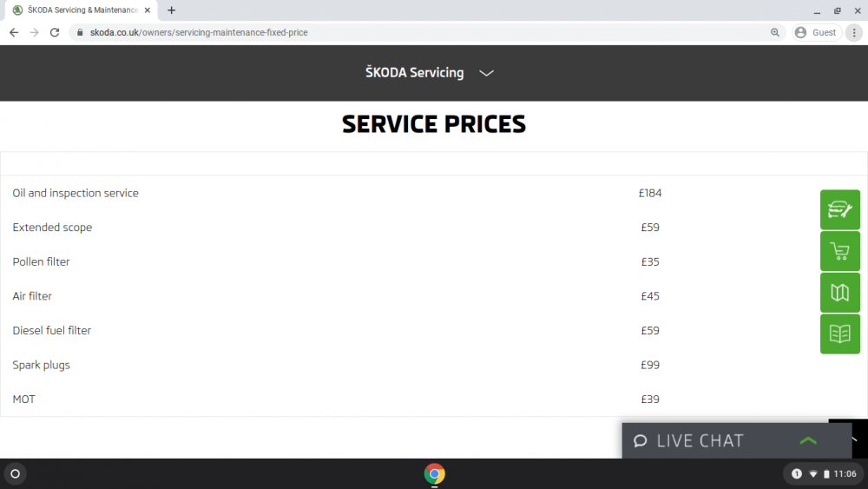Screen dimensions: 868x489
Task: Select the ŠKODA Servicing & Maintenance tab
Action: coord(82,10)
